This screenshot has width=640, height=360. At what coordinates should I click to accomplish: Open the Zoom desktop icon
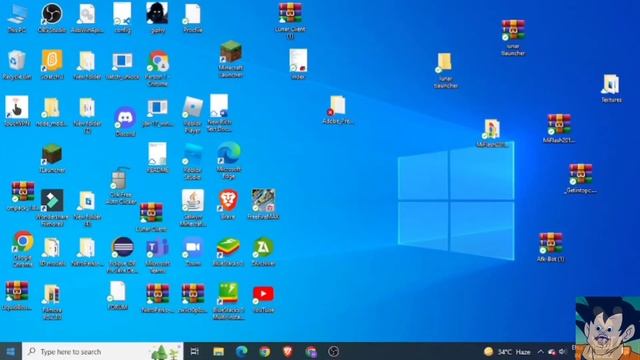193,252
